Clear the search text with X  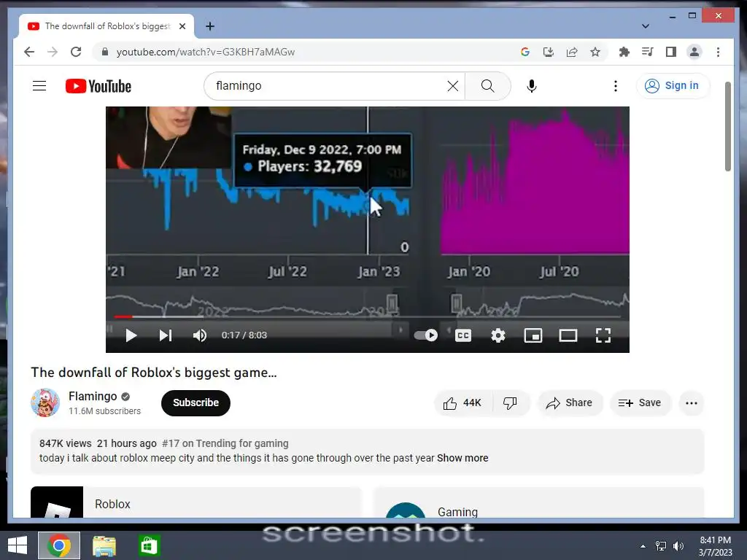click(x=452, y=86)
